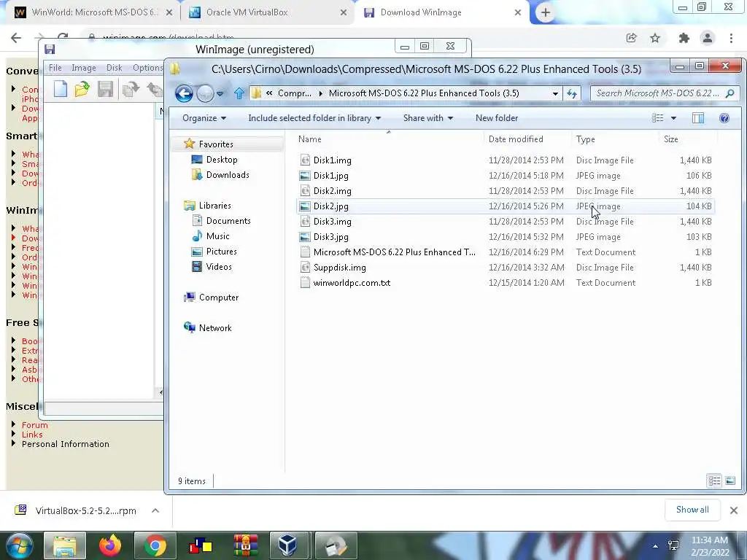Screen dimensions: 747x560
Task: Select Downloads in Favorites
Action: coord(228,175)
